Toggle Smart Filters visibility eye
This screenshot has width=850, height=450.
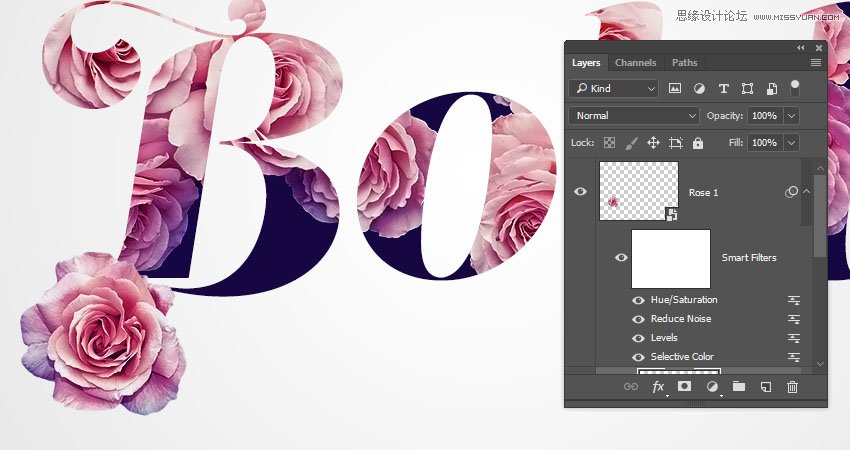[621, 257]
